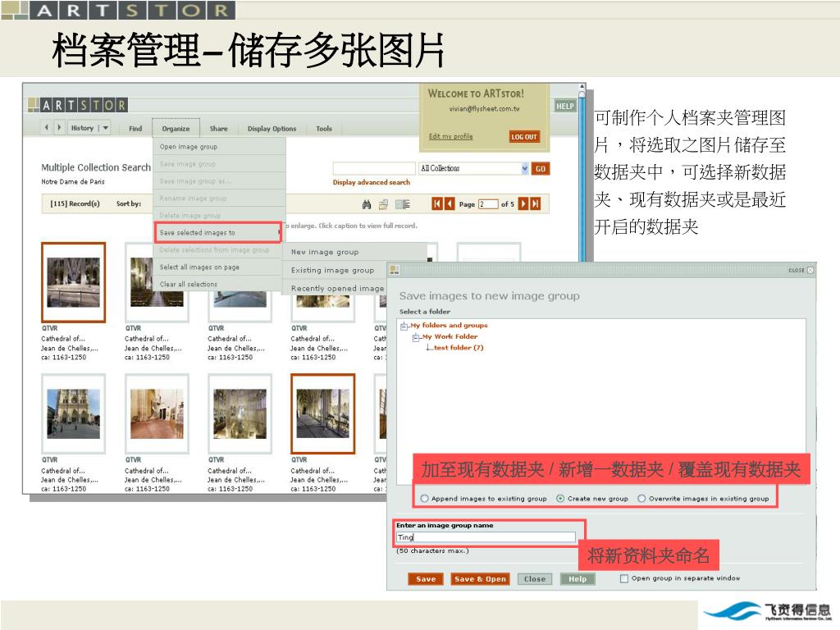Enable Open group in separate window checkbox

tap(624, 578)
